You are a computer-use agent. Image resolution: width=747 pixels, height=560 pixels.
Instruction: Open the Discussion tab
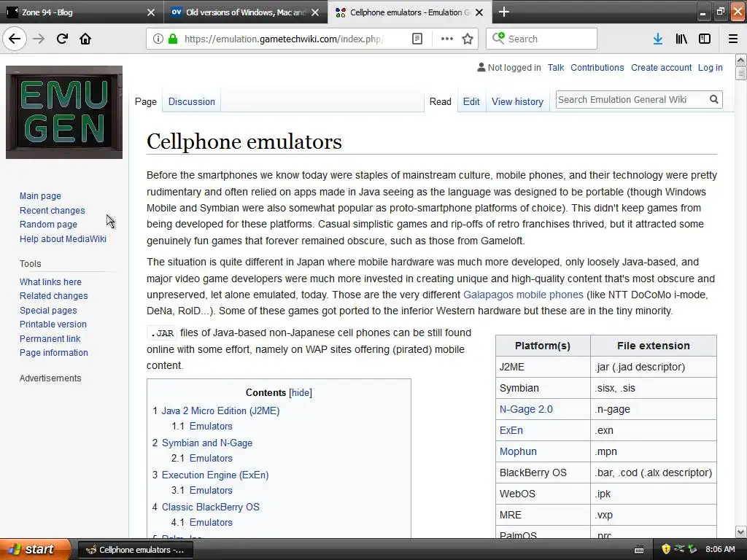click(x=192, y=101)
